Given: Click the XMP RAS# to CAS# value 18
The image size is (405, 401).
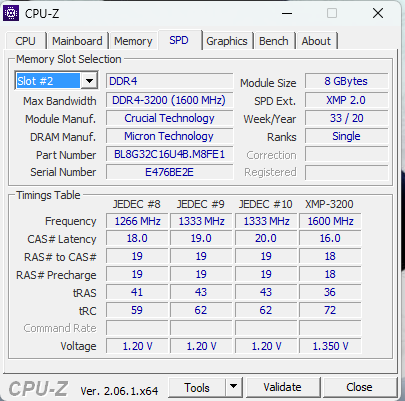Looking at the screenshot, I should click(330, 256).
